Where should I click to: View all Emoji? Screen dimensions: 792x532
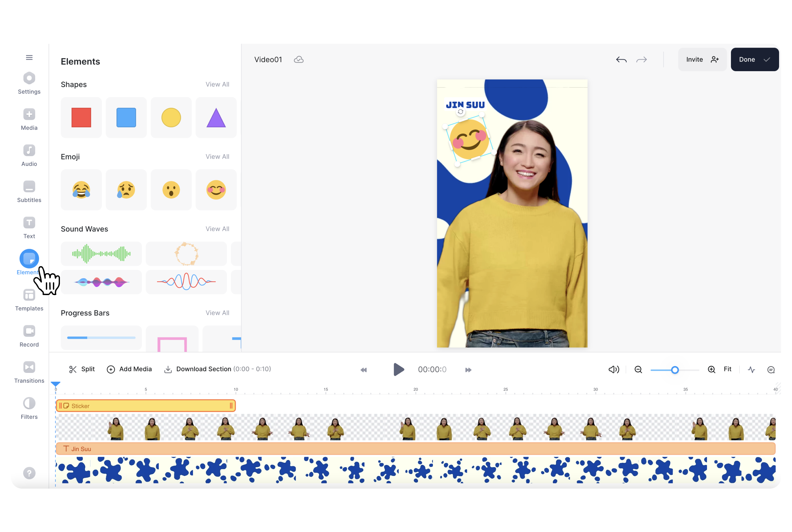tap(217, 157)
